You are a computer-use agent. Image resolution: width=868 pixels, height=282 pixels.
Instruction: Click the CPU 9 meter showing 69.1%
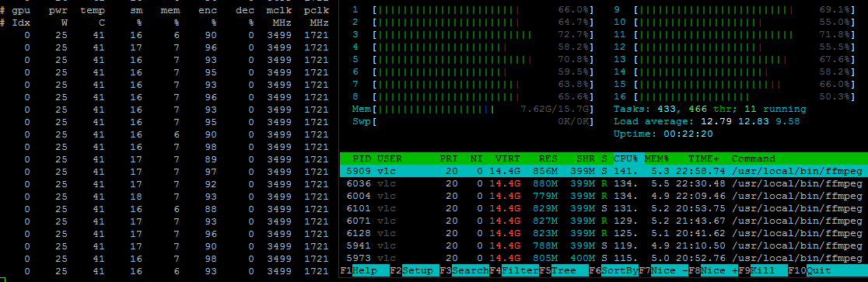click(x=734, y=10)
